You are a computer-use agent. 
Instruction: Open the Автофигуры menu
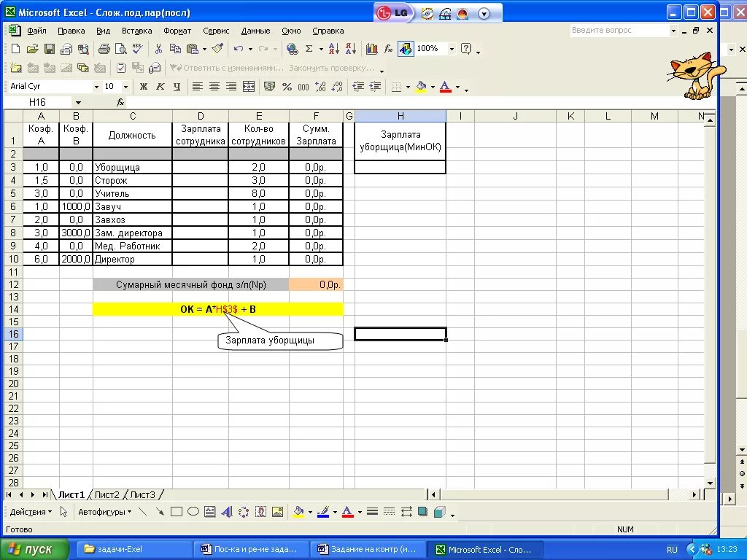105,512
